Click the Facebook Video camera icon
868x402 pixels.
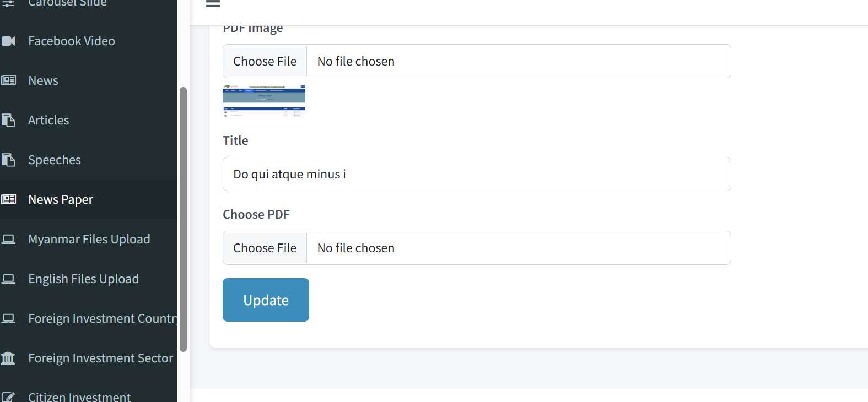point(8,41)
